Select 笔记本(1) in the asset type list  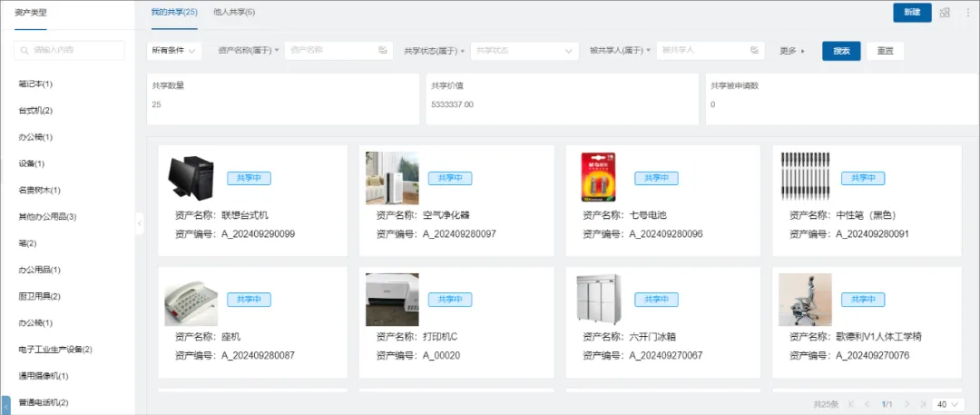pos(35,84)
